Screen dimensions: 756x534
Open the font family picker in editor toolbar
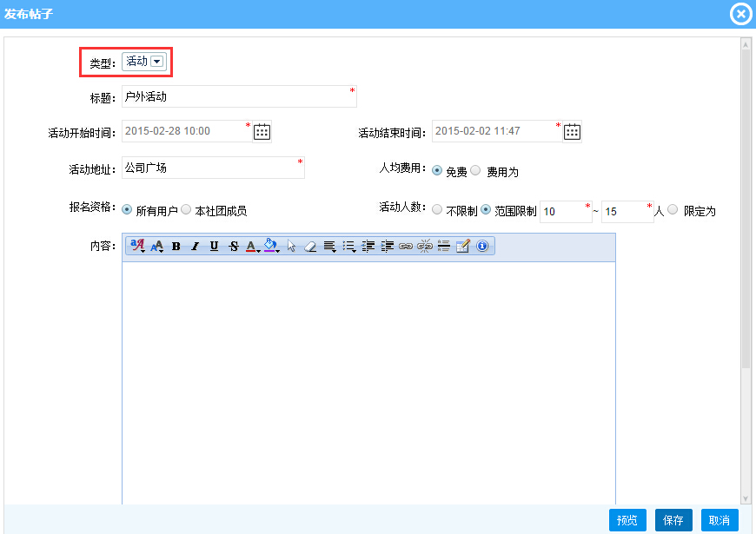[138, 246]
